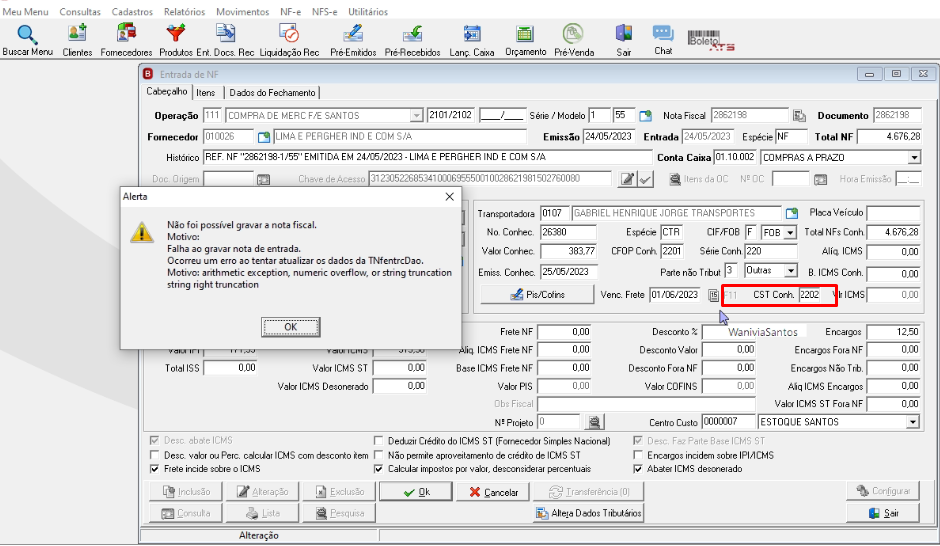This screenshot has height=546, width=940.
Task: Open Buscar Menu magnifier icon
Action: 27,34
